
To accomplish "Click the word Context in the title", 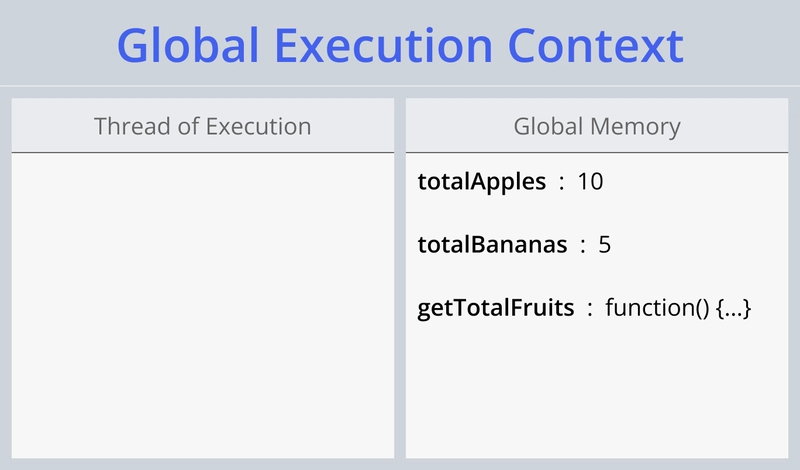I will (x=595, y=46).
